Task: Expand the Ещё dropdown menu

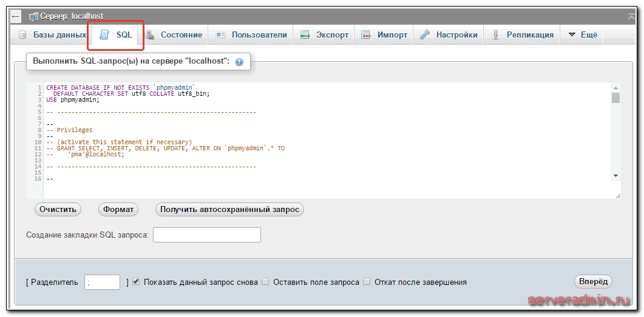Action: point(583,35)
